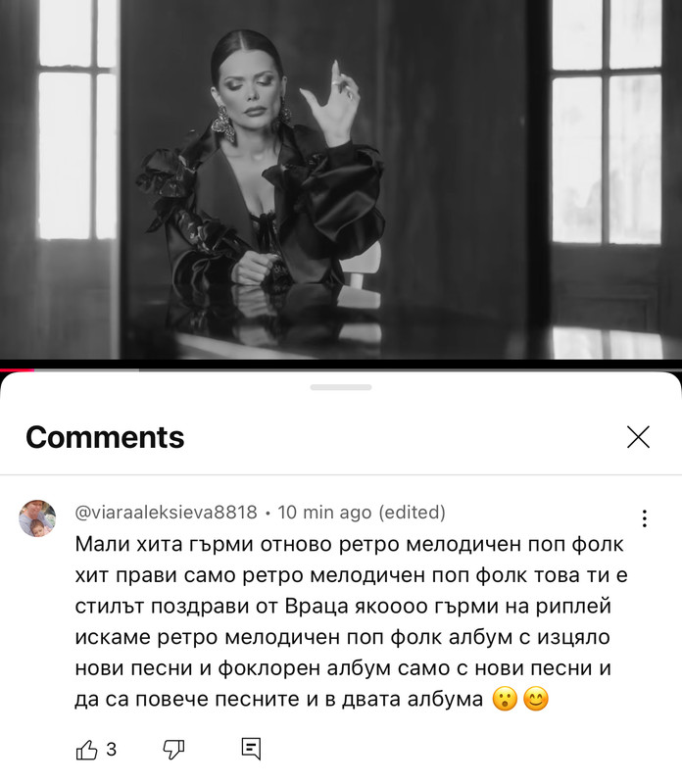Click the smiling face emoji in comment

535,699
